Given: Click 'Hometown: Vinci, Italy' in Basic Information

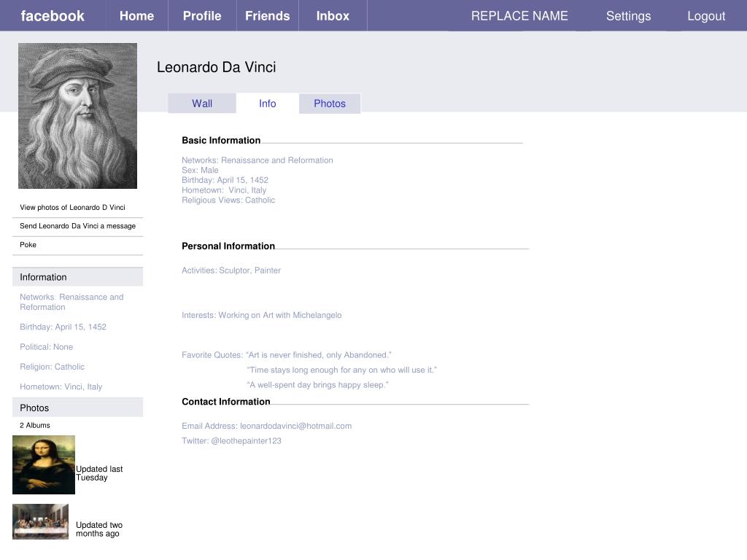Looking at the screenshot, I should point(224,190).
